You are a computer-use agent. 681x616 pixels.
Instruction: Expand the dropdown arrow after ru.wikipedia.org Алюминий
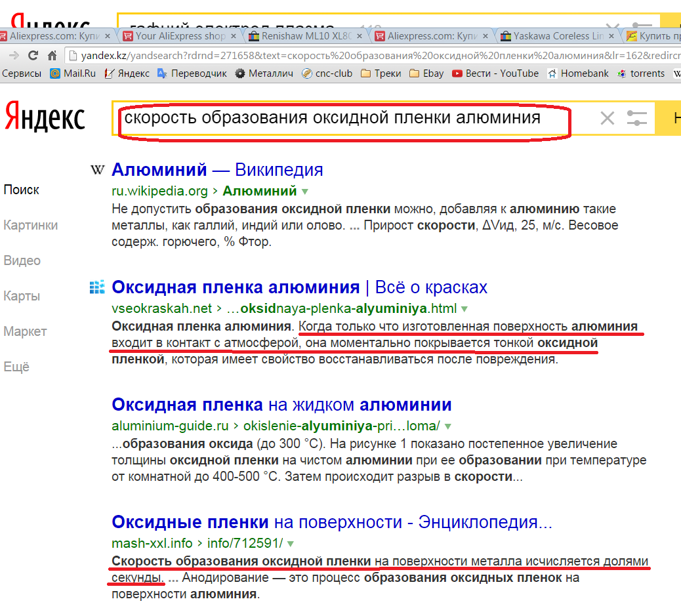[305, 192]
